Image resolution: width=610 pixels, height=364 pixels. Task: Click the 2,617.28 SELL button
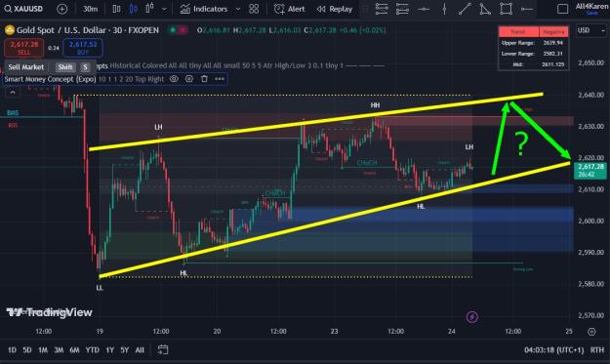[x=24, y=48]
